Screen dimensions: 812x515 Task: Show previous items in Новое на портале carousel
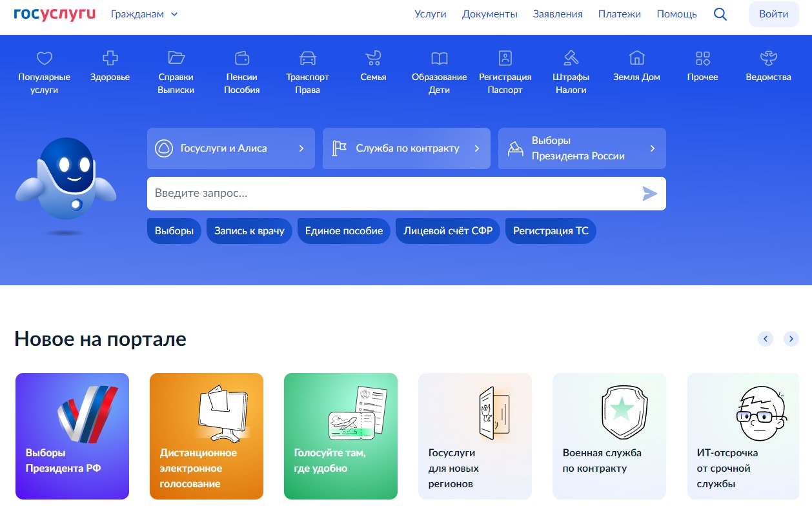pos(766,339)
